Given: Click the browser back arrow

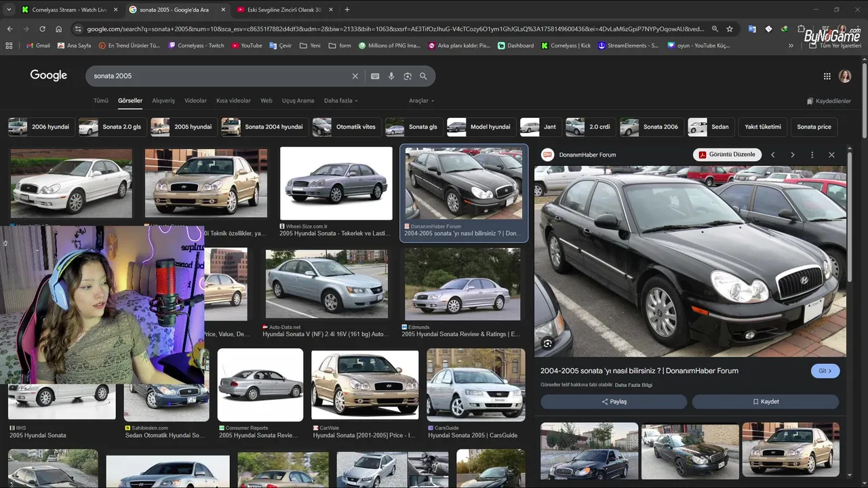Looking at the screenshot, I should coord(9,29).
